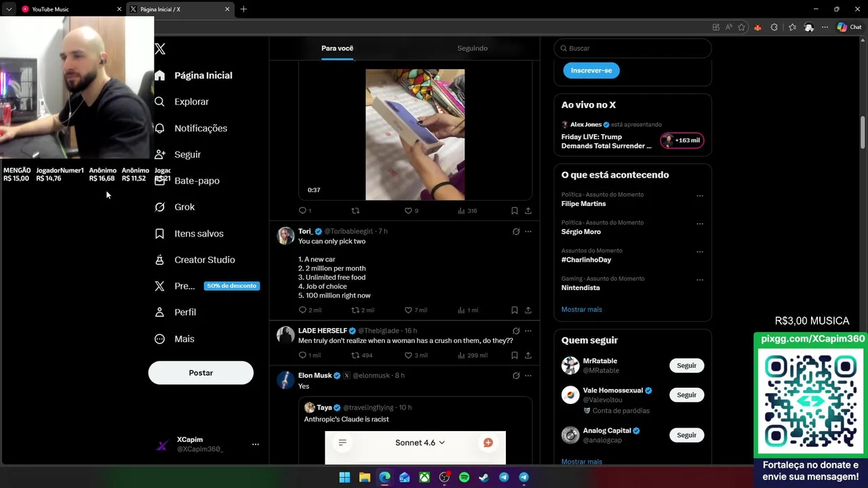Viewport: 868px width, 488px height.
Task: Ask Grok about Tori_'s post
Action: pos(516,232)
